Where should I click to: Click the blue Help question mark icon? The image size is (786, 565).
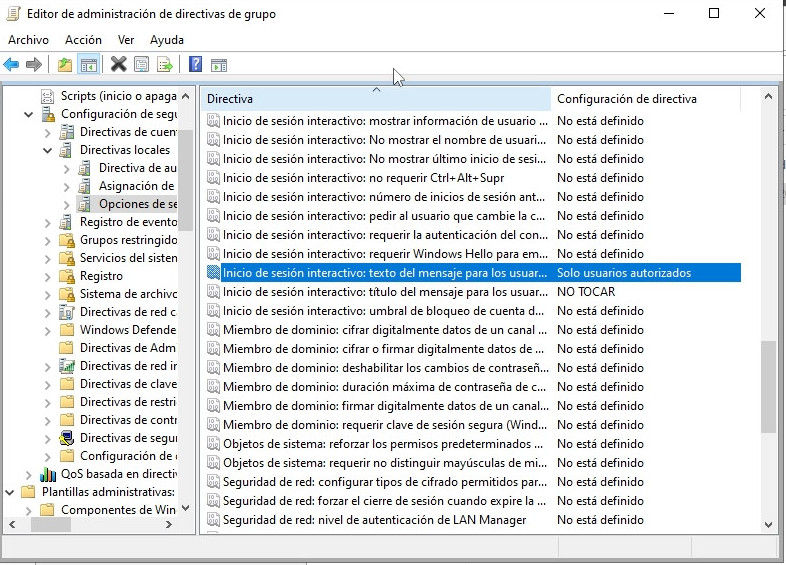pos(196,65)
